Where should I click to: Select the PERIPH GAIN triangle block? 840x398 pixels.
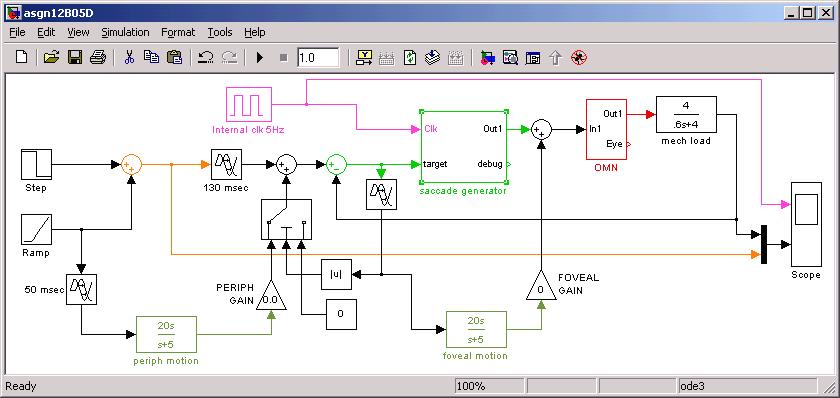pyautogui.click(x=271, y=295)
